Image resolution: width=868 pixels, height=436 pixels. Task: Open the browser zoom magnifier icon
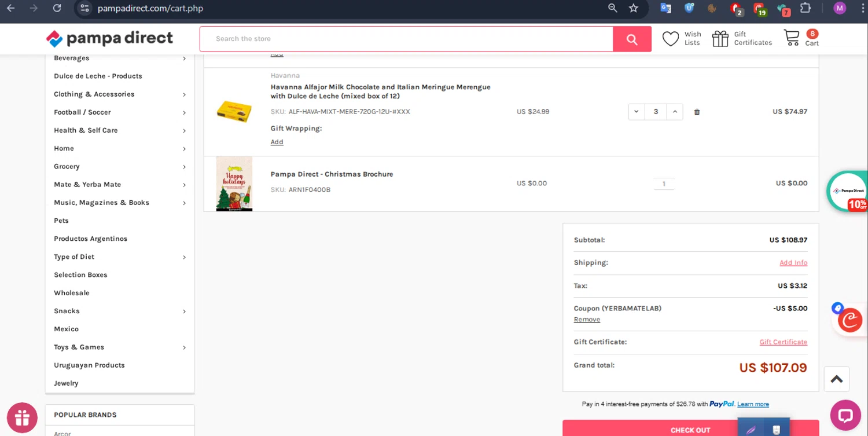[x=613, y=8]
